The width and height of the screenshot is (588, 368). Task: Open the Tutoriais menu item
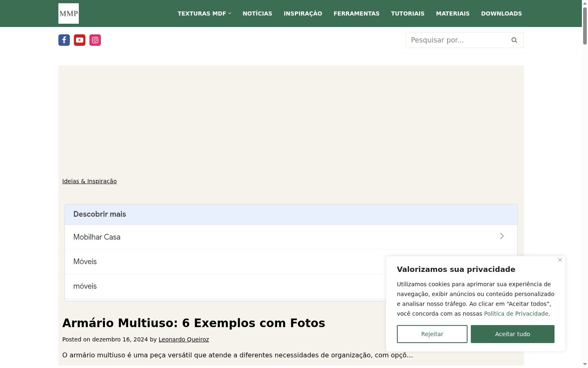tap(408, 13)
